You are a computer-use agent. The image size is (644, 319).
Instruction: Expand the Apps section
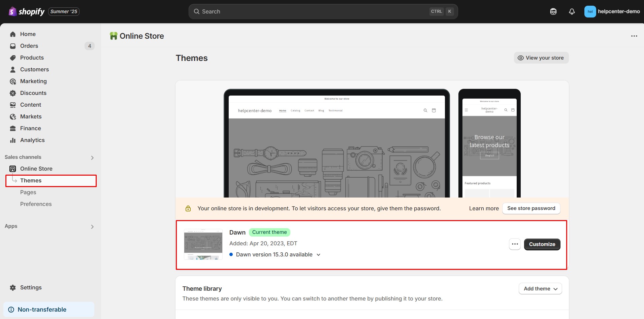pyautogui.click(x=92, y=226)
